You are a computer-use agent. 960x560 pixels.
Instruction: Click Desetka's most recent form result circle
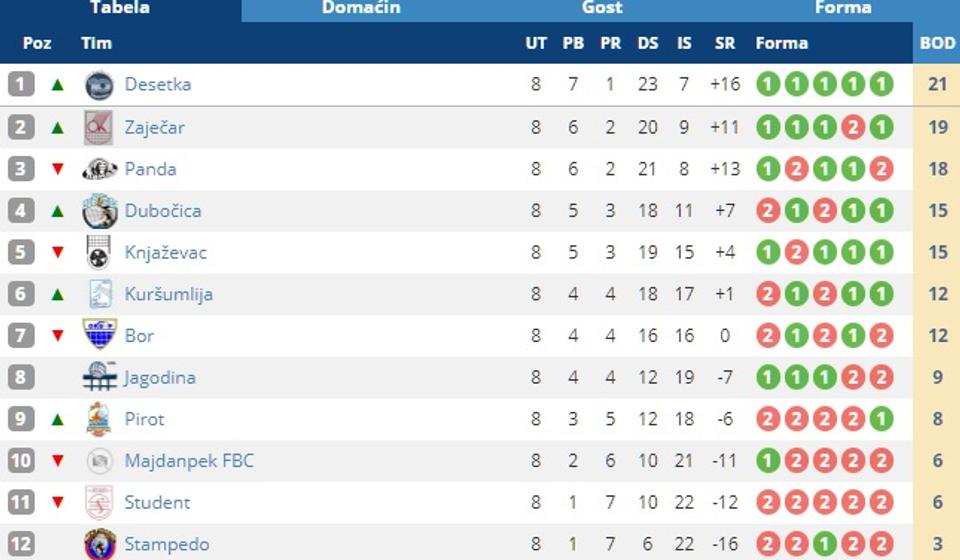pos(881,85)
